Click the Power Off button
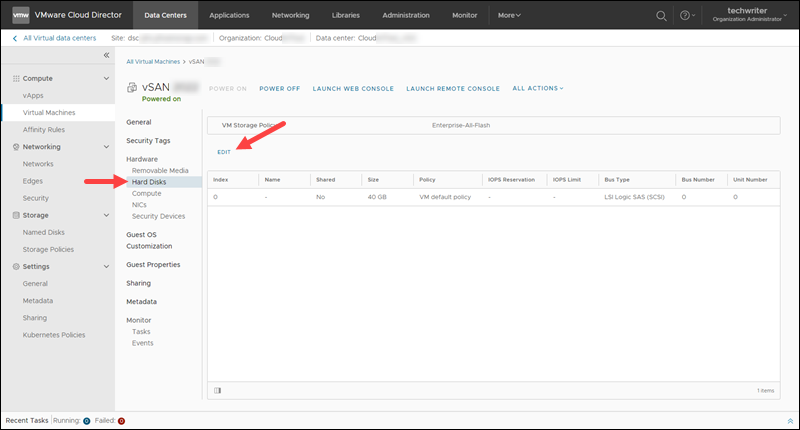The width and height of the screenshot is (800, 430). 280,89
